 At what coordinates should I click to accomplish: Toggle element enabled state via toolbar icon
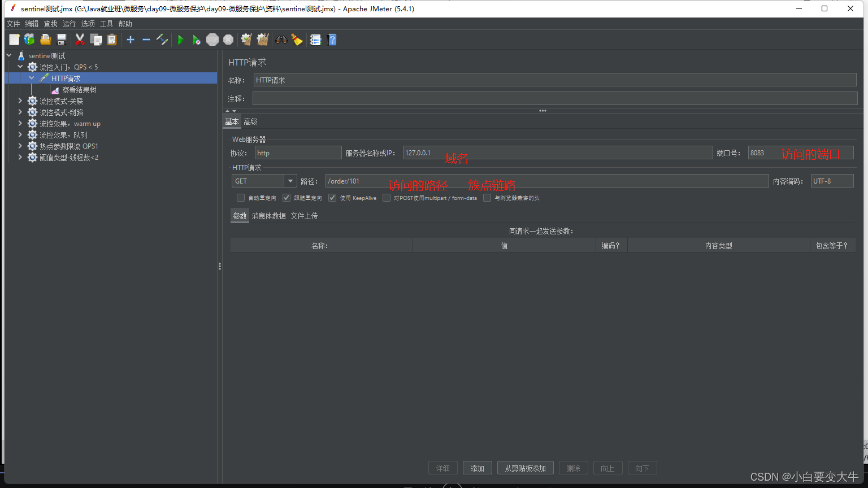[162, 40]
